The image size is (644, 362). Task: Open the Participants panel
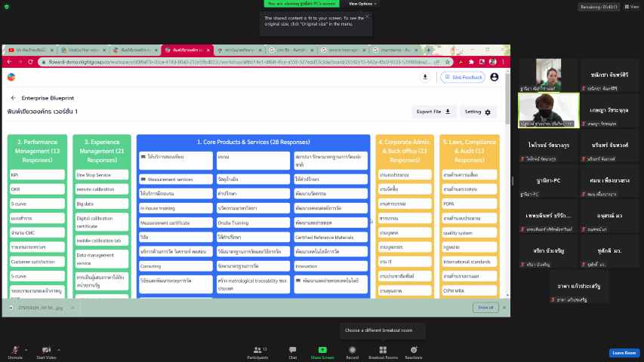(257, 350)
